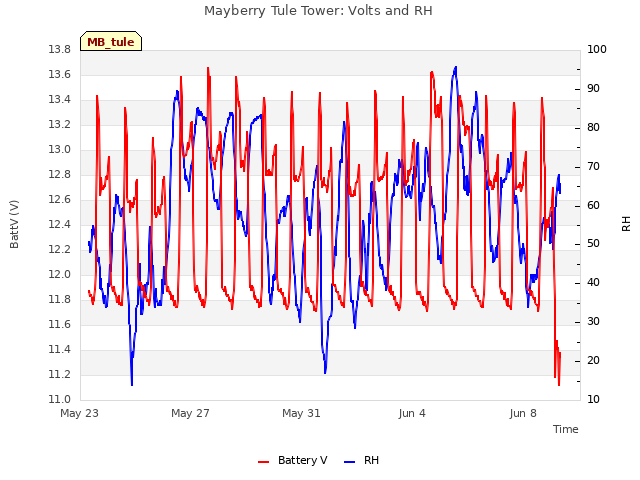Click the 11.4 voltage axis value
The image size is (640, 480).
tap(60, 349)
